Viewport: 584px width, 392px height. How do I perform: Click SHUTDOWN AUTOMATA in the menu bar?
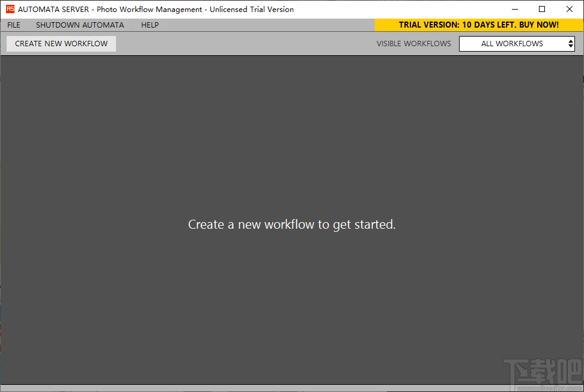coord(80,25)
